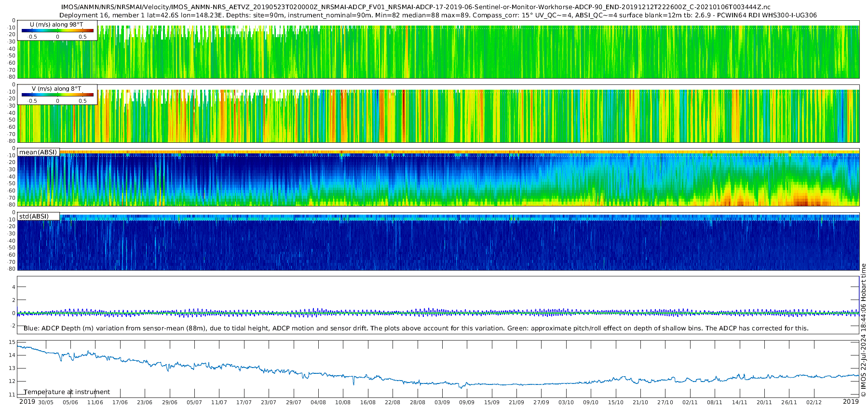Click the U velocity colorbar in the legend
This screenshot has width=868, height=410.
(57, 30)
